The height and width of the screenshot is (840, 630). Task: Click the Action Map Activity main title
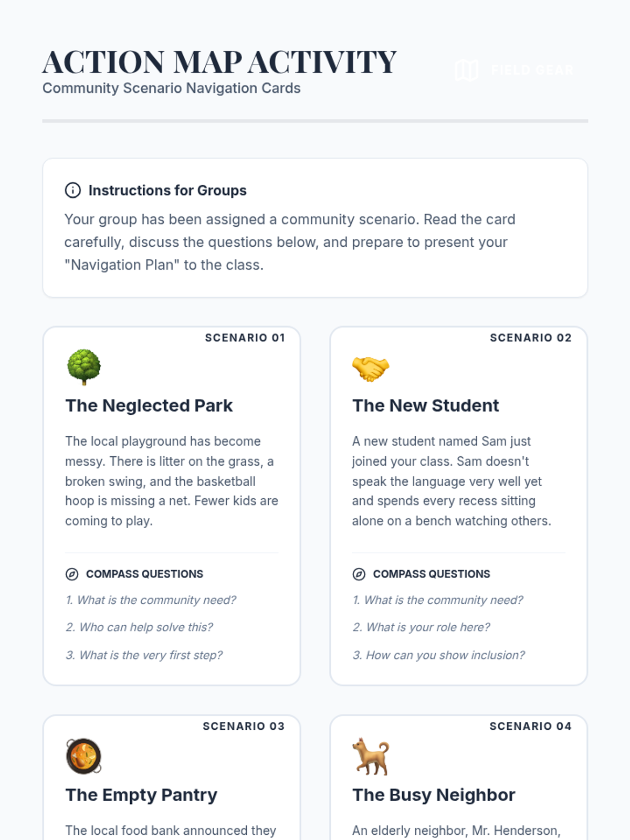click(x=219, y=62)
